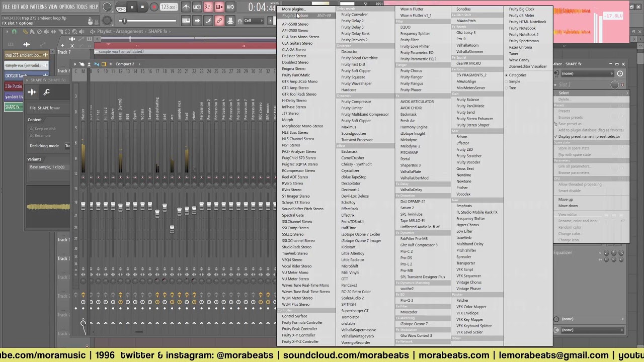
Task: Select the Categories view radio option
Action: (517, 75)
